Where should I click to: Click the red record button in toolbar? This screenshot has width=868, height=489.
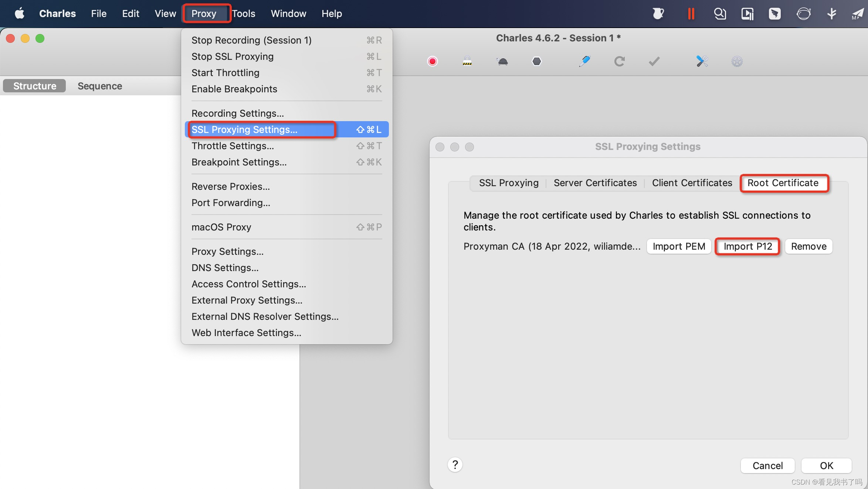pyautogui.click(x=432, y=61)
